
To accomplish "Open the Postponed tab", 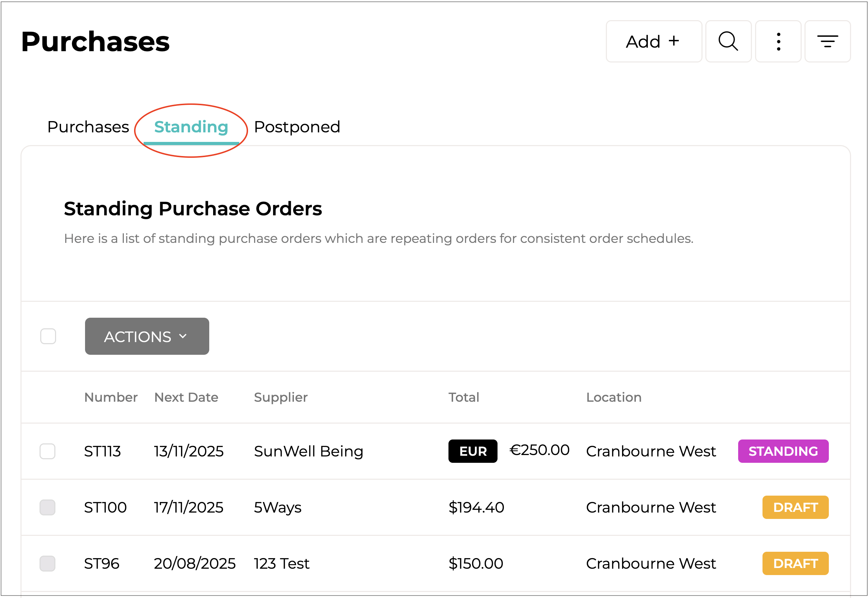I will coord(297,127).
